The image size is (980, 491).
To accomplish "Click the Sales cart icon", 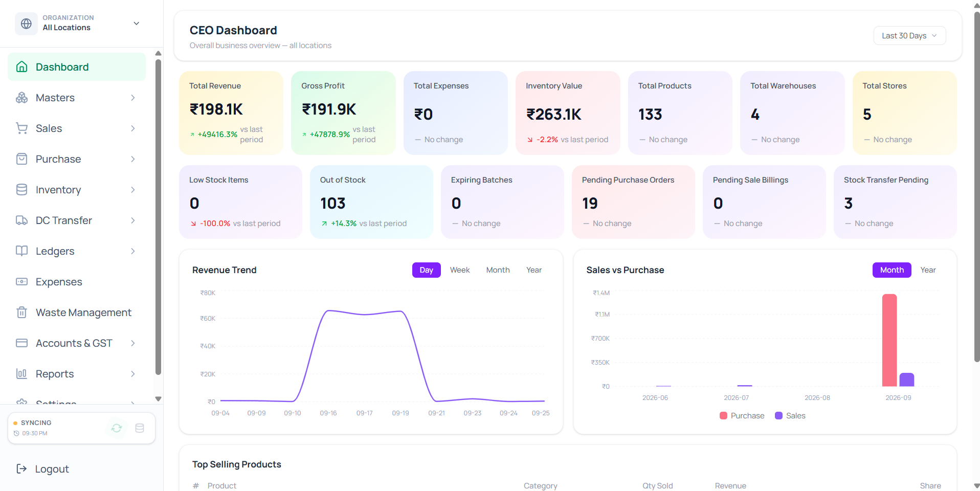I will click(21, 128).
